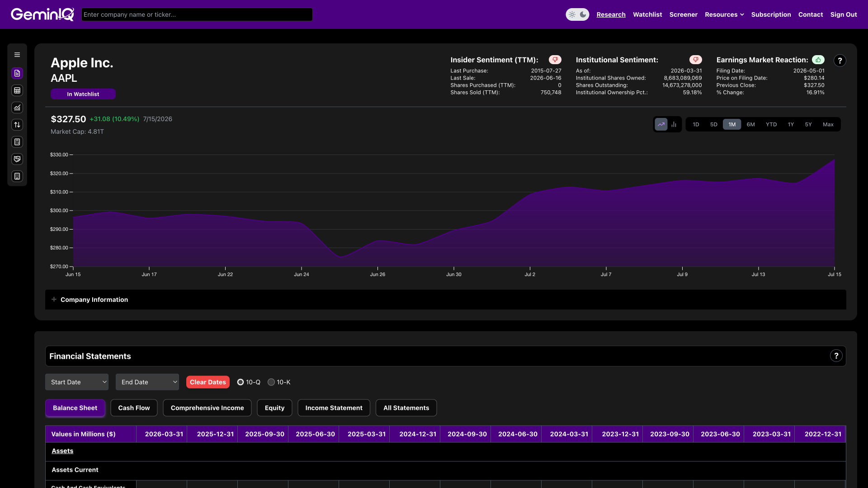Open the Start Date dropdown

point(77,382)
